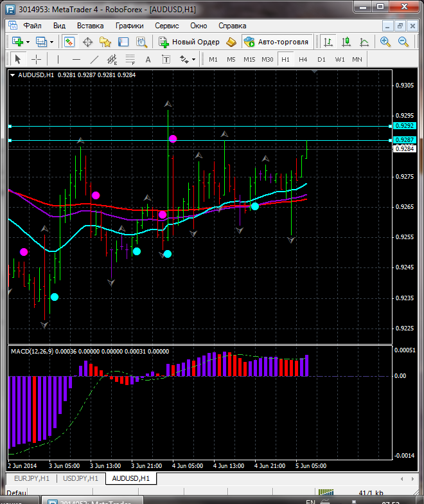Switch chart to bar chart mode
This screenshot has width=424, height=504.
click(x=328, y=42)
